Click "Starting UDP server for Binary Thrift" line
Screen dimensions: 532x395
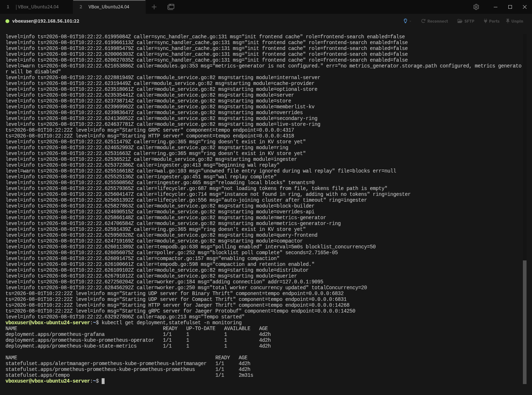click(x=175, y=294)
